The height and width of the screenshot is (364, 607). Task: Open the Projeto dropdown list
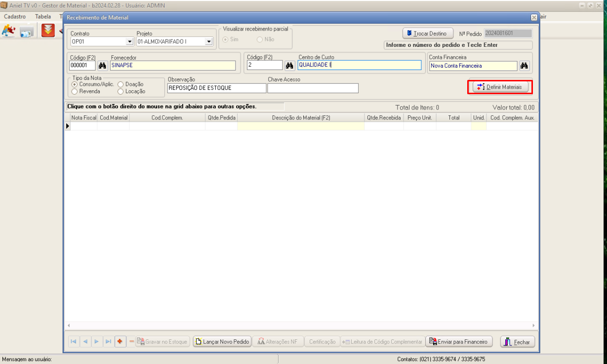click(208, 42)
